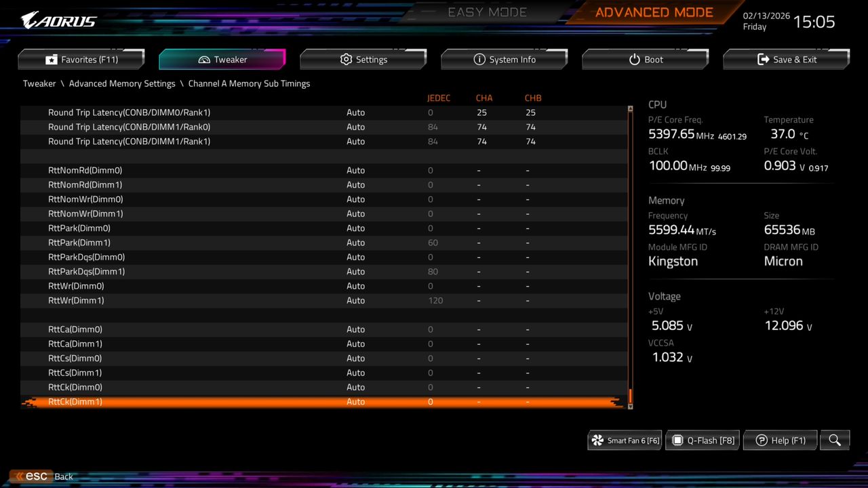Launch the Q-Flash utility
Screen dimensions: 868x488
pyautogui.click(x=702, y=440)
